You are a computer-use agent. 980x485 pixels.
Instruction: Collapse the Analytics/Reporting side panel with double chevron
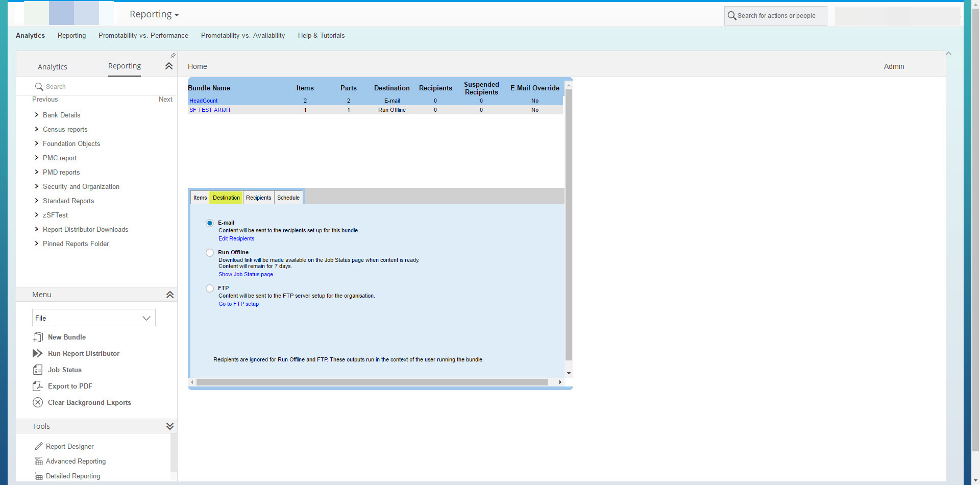click(x=169, y=66)
